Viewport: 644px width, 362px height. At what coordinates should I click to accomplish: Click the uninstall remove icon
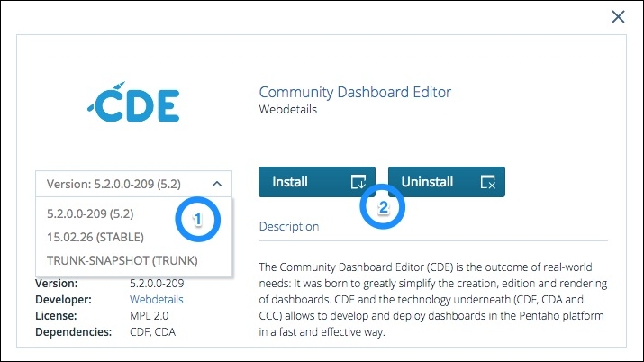488,182
